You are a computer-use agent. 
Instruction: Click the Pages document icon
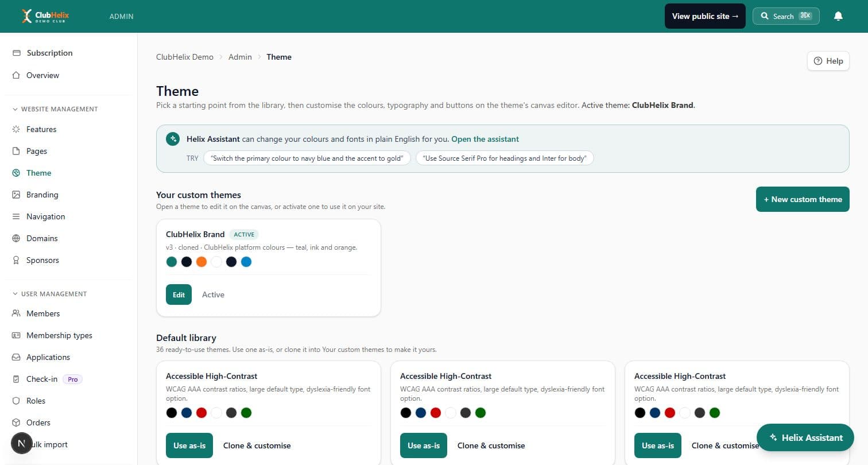[16, 151]
